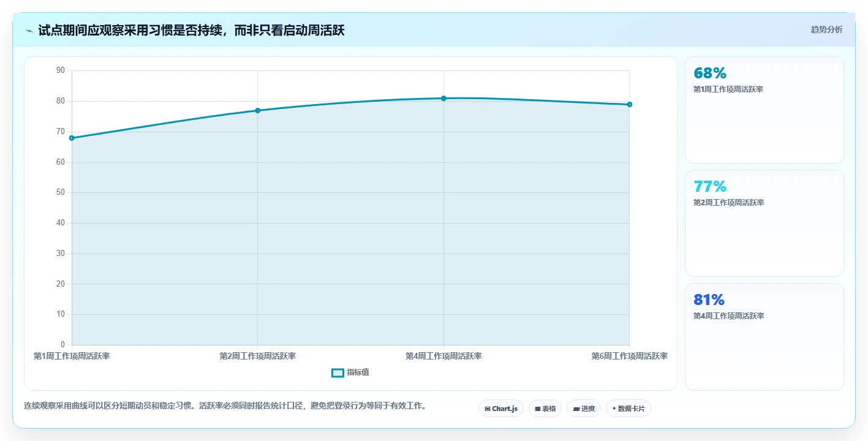Select the 表格 tag chip
This screenshot has height=441, width=868.
(545, 409)
